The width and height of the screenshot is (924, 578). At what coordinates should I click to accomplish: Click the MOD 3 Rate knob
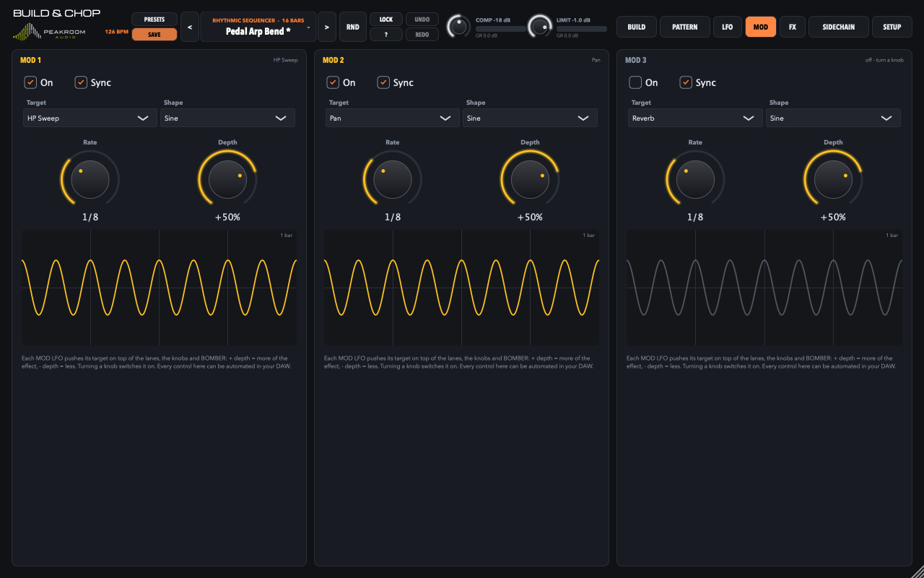[694, 179]
